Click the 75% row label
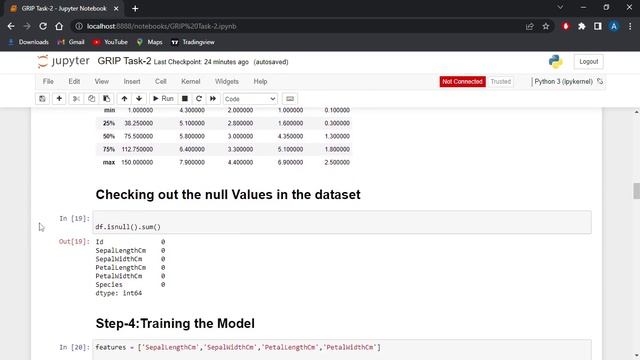This screenshot has height=360, width=640. click(x=109, y=149)
